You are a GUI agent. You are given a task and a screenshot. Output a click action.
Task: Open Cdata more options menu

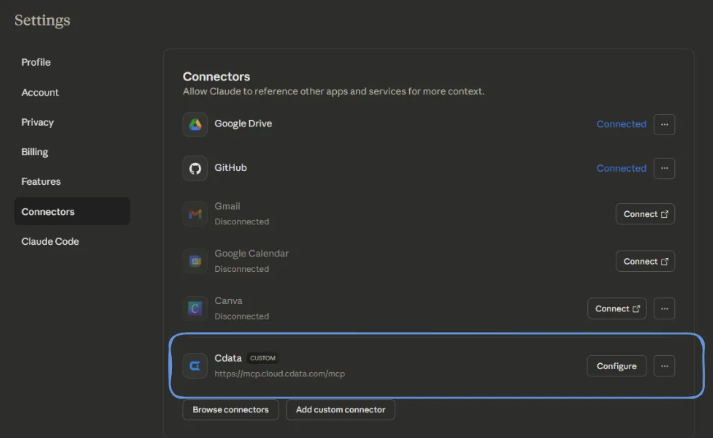point(664,366)
